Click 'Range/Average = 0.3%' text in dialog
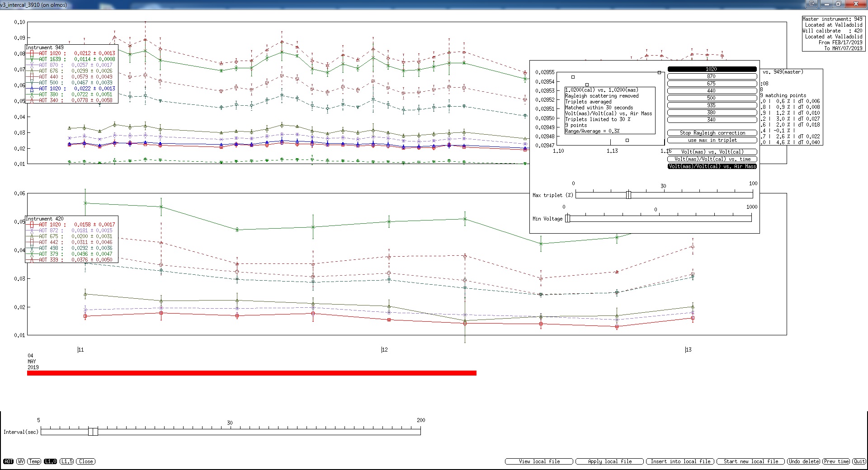Screen dimensions: 868x470 tap(592, 131)
